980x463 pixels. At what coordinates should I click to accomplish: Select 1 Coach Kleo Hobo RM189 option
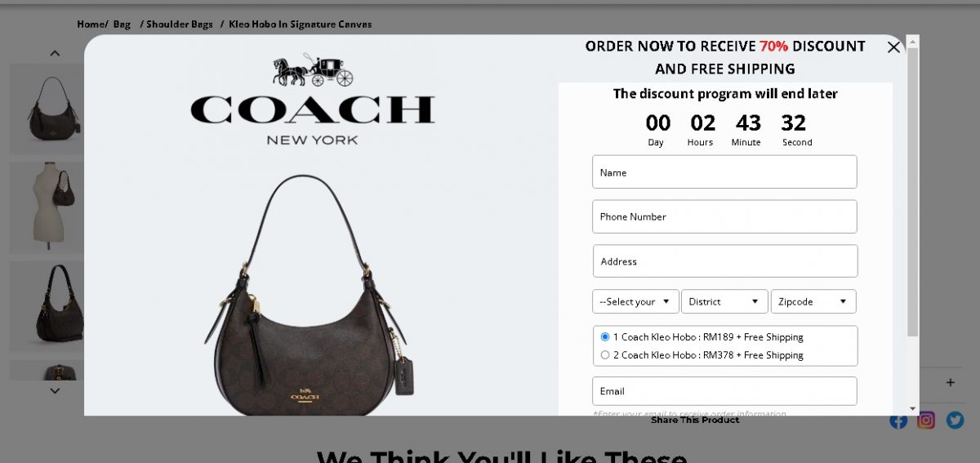point(605,336)
